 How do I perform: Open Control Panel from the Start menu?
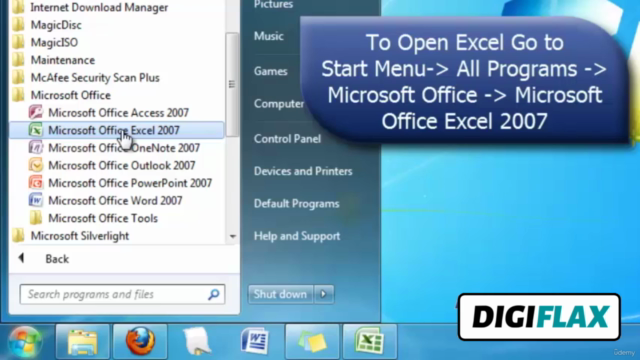click(x=287, y=139)
